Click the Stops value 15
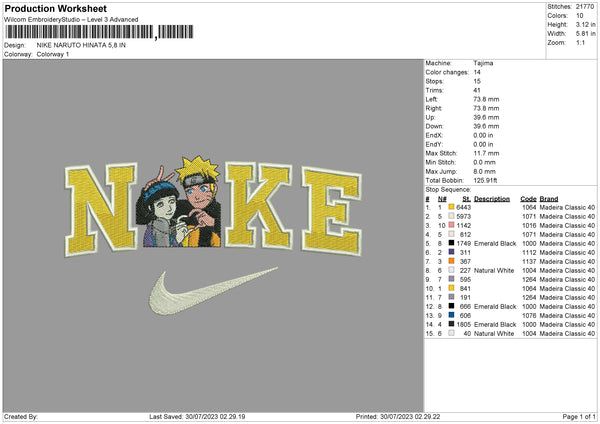This screenshot has height=424, width=600. click(477, 81)
